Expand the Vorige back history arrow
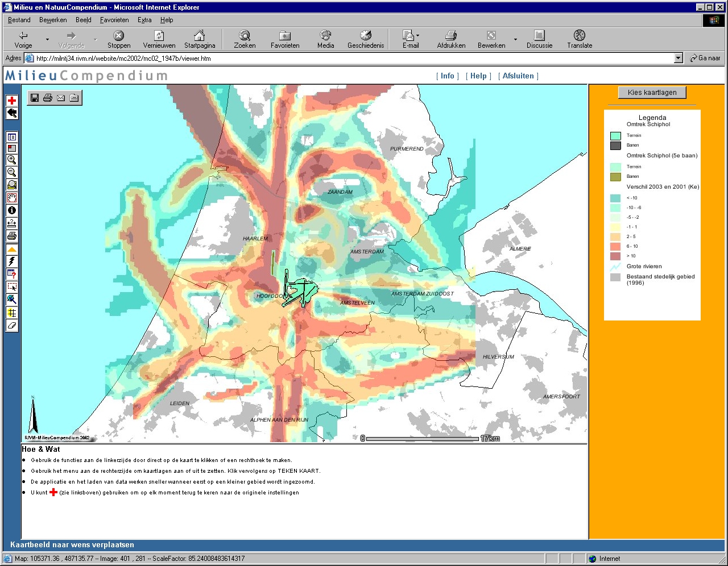 pyautogui.click(x=47, y=40)
